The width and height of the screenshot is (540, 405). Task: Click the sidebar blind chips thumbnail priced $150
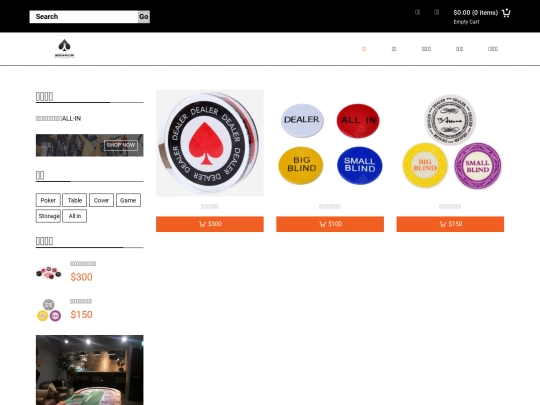point(49,310)
